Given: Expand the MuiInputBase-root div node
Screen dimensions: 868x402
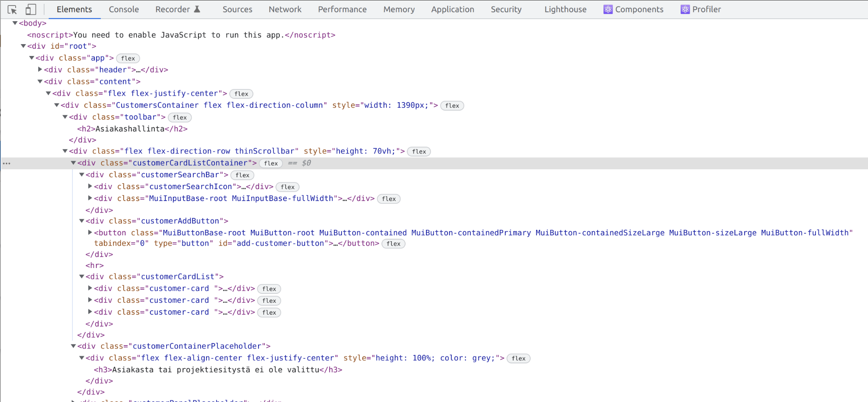Looking at the screenshot, I should (x=90, y=198).
